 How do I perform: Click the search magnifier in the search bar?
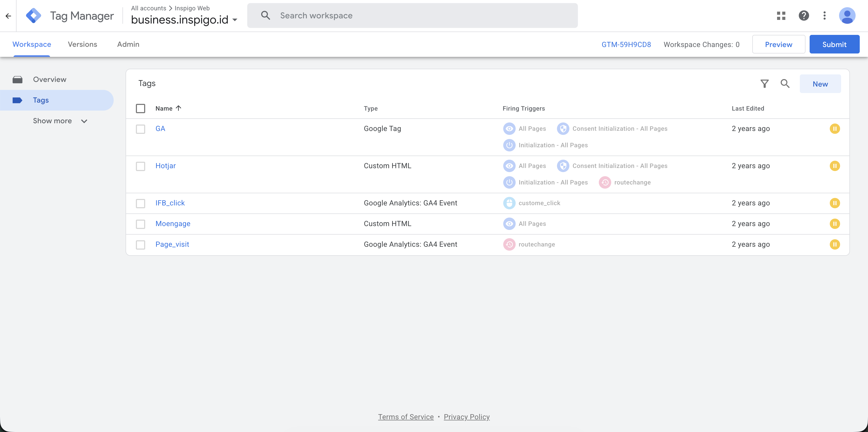pos(266,16)
